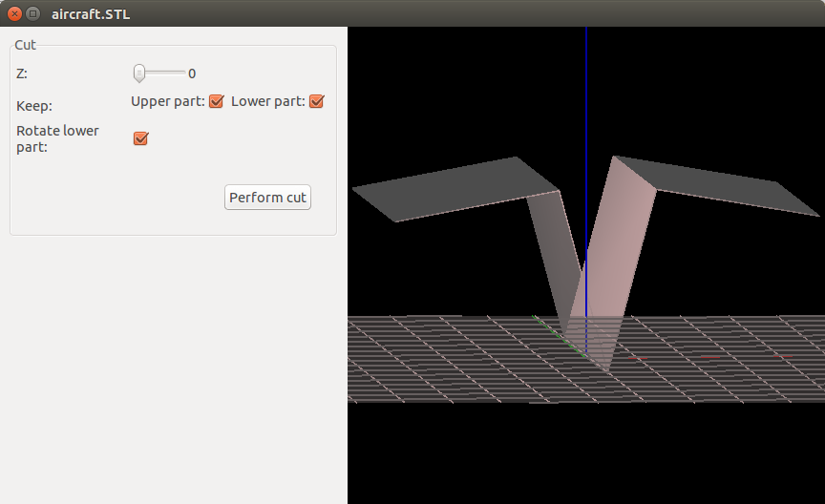Click the Z slider handle
825x504 pixels.
tap(138, 73)
